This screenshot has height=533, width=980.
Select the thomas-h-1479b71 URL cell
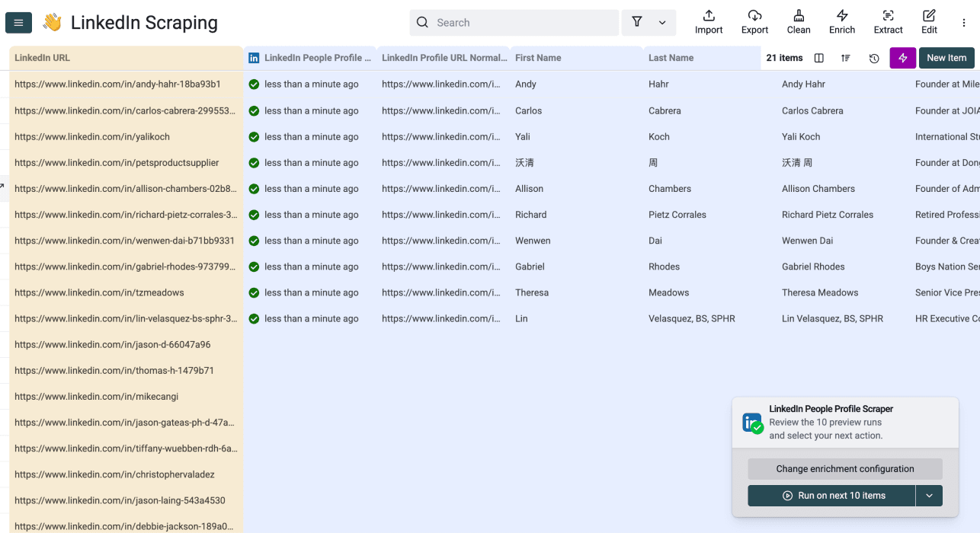[127, 371]
